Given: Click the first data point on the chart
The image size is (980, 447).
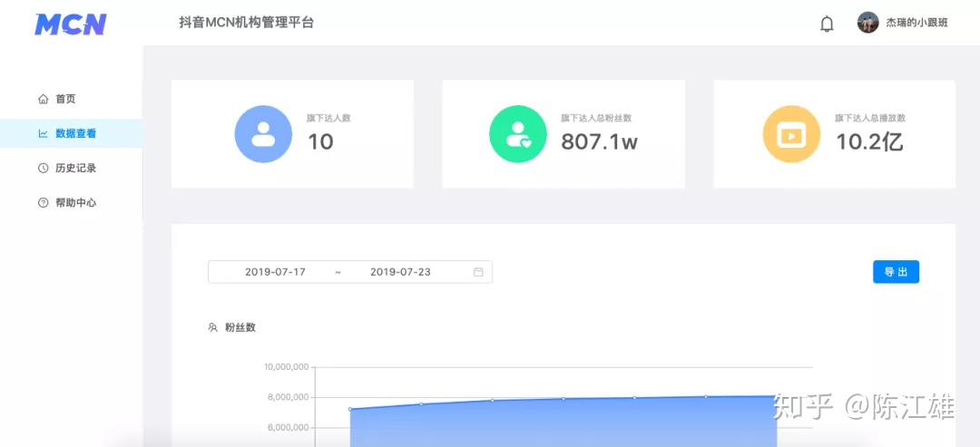Looking at the screenshot, I should click(x=350, y=409).
